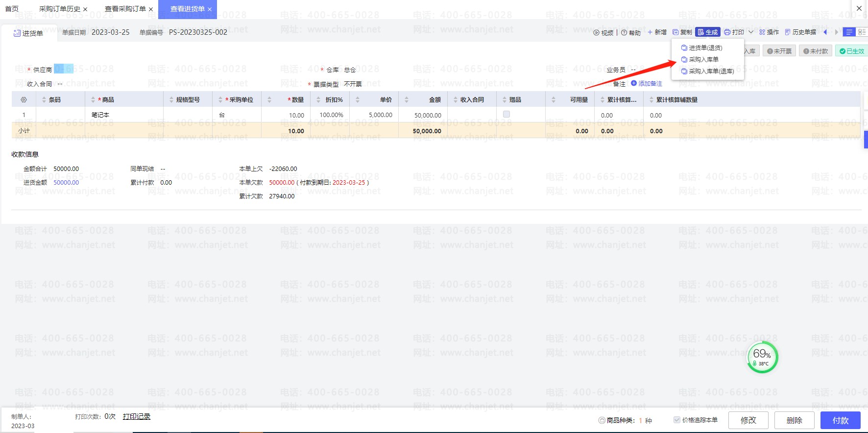
Task: Toggle the 价格追踪本单 checkbox
Action: [x=676, y=420]
